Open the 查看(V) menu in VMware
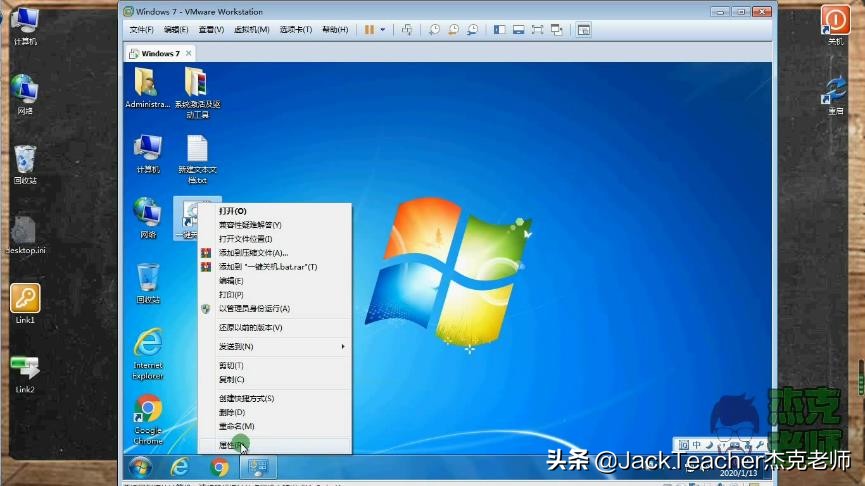This screenshot has width=865, height=486. (x=211, y=30)
